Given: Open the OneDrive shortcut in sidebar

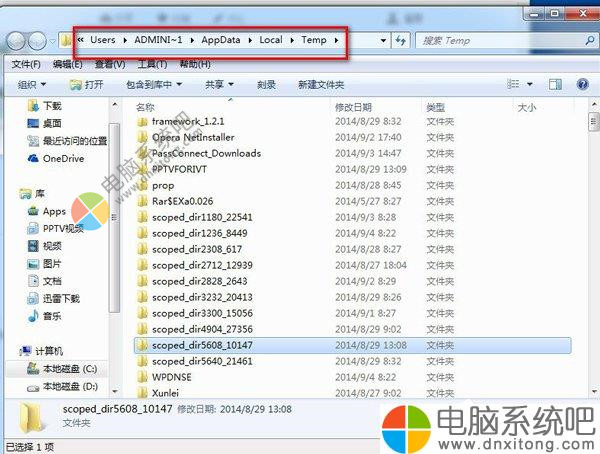Looking at the screenshot, I should [63, 158].
